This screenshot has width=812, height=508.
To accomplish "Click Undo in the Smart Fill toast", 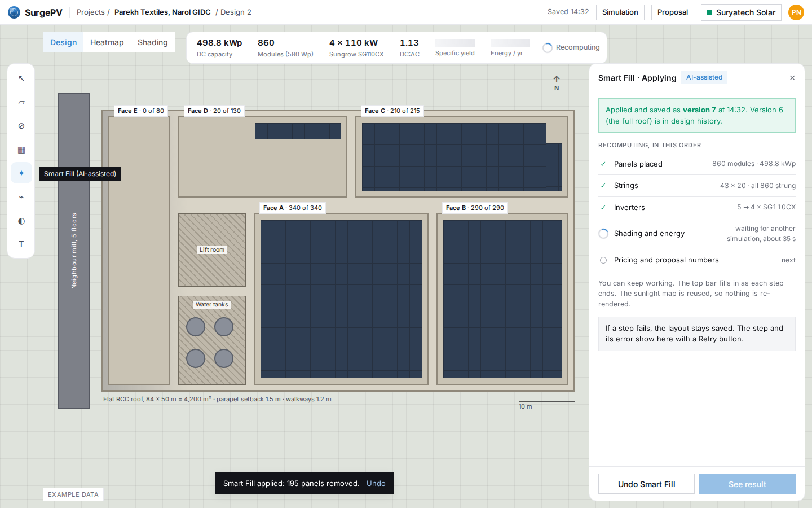I will click(376, 483).
